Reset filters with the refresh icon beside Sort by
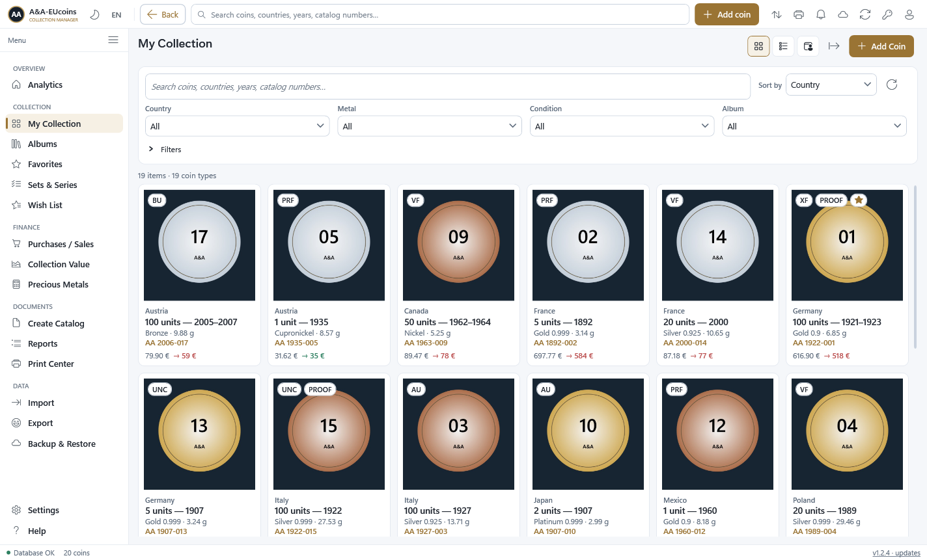 pyautogui.click(x=892, y=85)
